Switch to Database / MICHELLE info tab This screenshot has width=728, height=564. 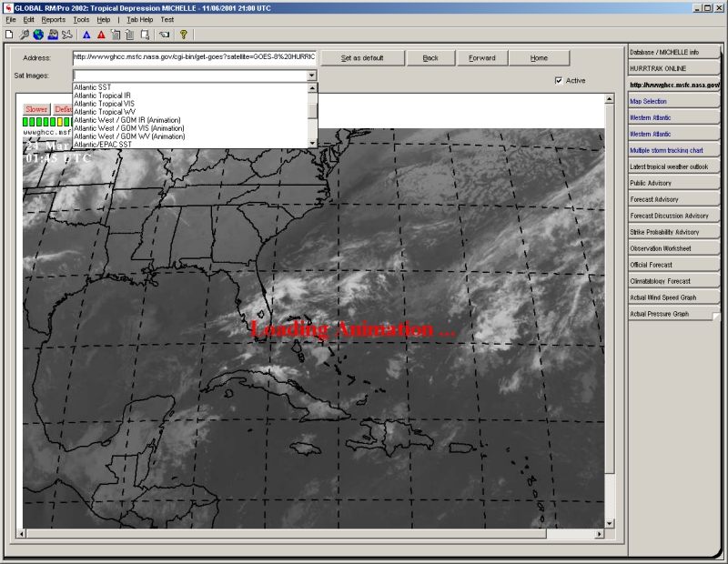(673, 53)
